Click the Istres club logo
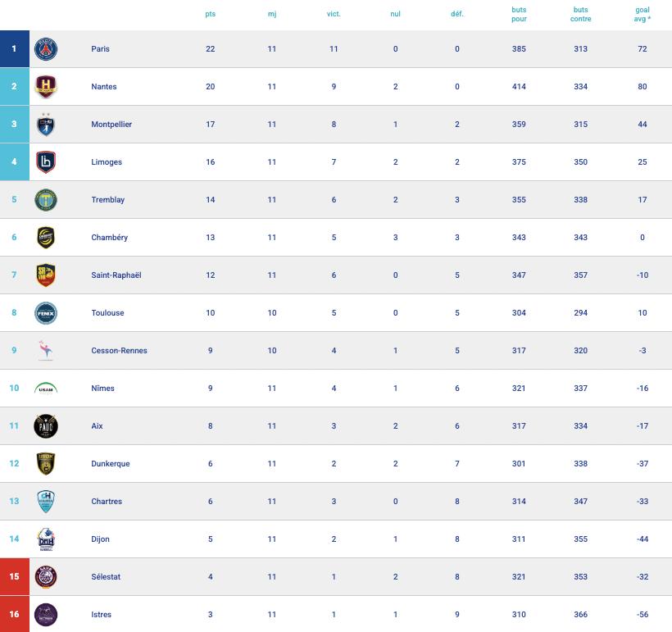The image size is (672, 632). tap(46, 615)
